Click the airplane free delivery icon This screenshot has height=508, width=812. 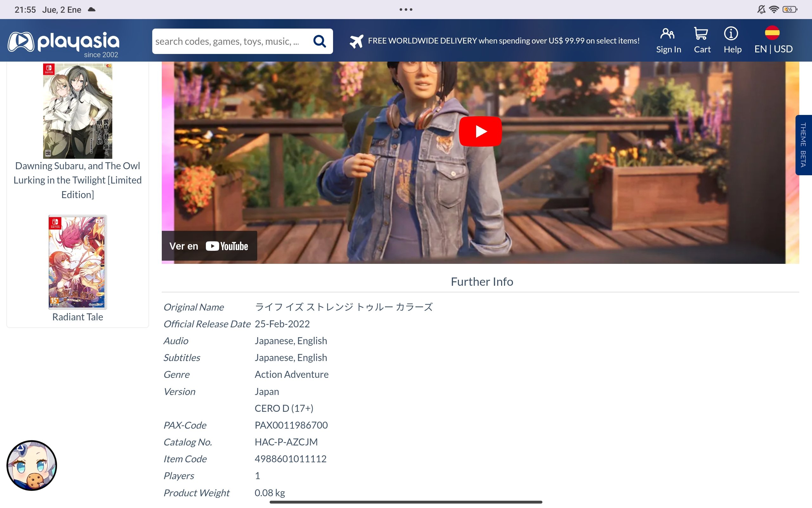(x=356, y=41)
